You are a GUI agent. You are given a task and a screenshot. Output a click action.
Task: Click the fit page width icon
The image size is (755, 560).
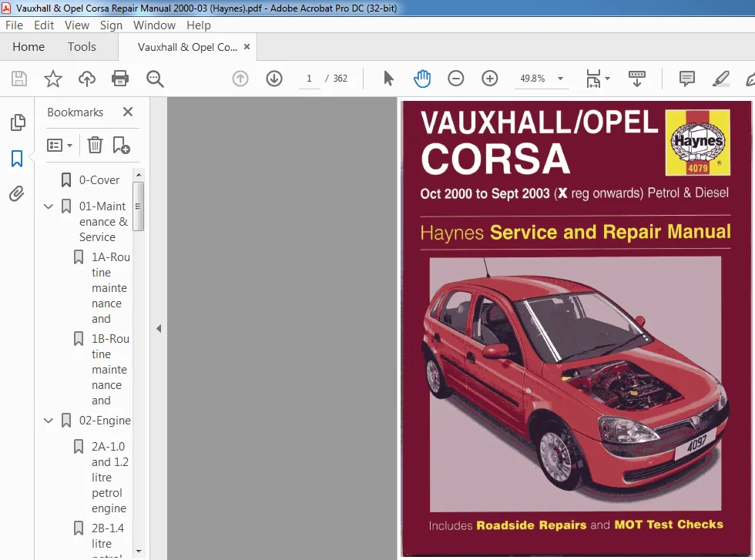tap(593, 79)
